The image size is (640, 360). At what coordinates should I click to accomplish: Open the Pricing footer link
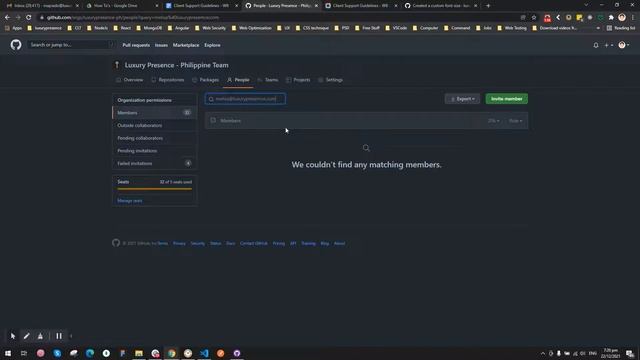point(279,243)
